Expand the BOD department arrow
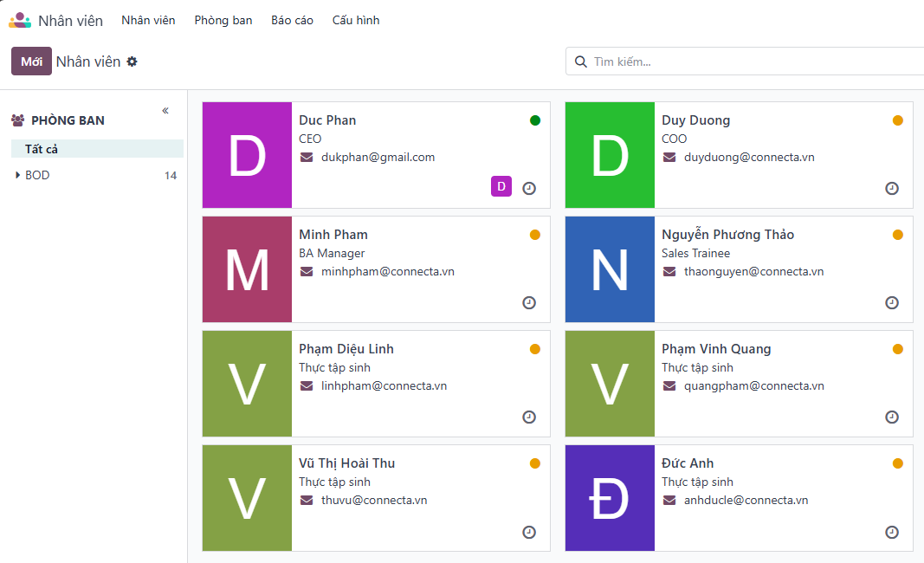 point(17,175)
